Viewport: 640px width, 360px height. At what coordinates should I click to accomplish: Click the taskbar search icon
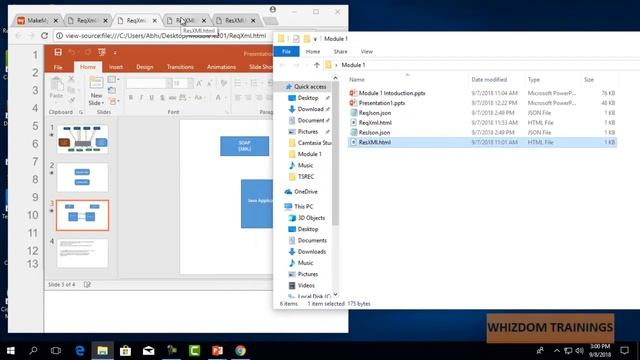coord(33,351)
